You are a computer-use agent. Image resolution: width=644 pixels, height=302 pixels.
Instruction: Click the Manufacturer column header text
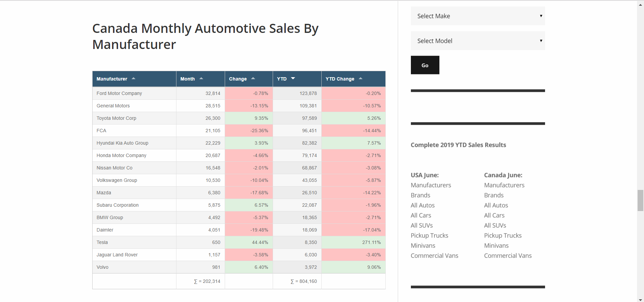pyautogui.click(x=112, y=79)
